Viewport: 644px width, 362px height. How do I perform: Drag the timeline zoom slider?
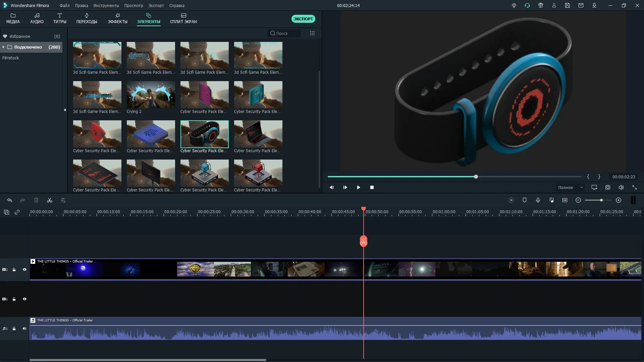click(601, 200)
